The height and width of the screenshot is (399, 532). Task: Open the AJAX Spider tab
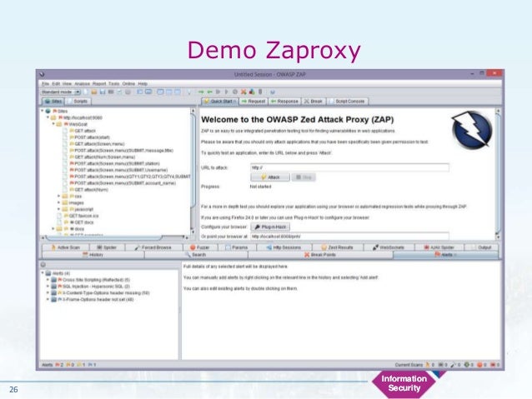pos(439,247)
